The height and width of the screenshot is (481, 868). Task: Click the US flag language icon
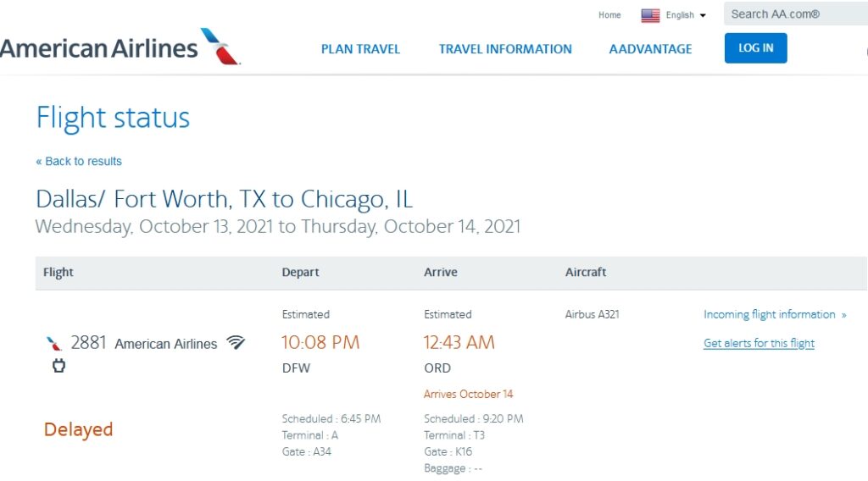pos(650,15)
